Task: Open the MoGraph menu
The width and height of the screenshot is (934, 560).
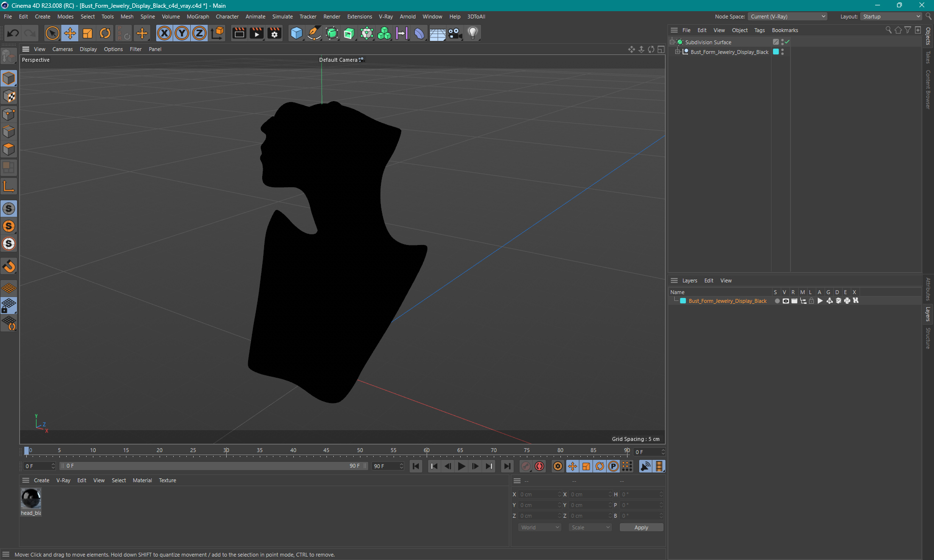Action: tap(198, 17)
